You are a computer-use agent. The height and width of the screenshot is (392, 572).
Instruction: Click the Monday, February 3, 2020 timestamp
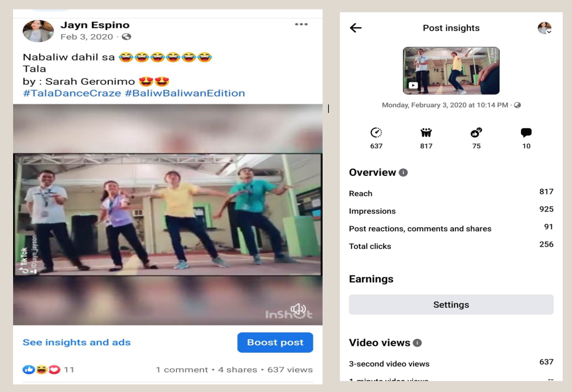click(x=445, y=105)
